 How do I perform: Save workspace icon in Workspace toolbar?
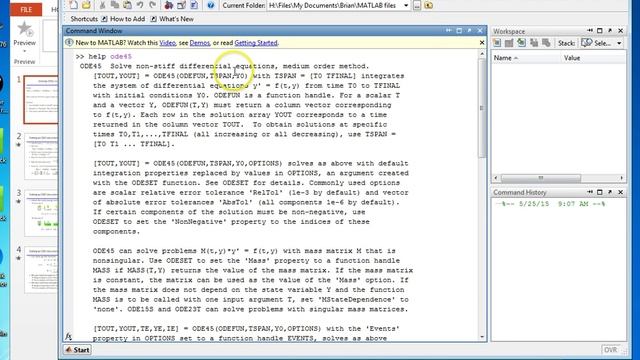(x=533, y=42)
